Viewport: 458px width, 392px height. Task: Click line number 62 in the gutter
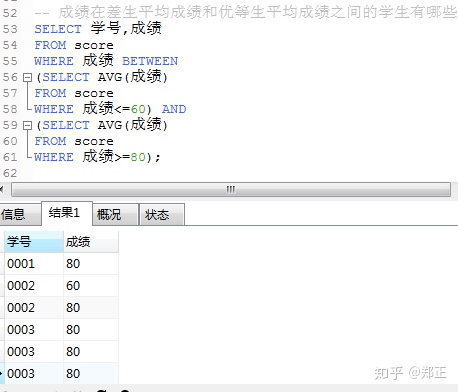tap(10, 173)
